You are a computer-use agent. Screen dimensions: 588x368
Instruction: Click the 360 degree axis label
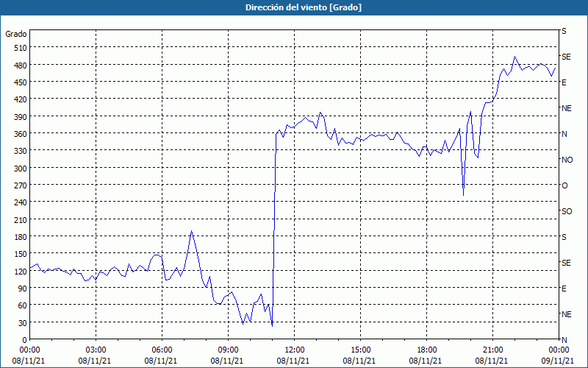pos(21,134)
